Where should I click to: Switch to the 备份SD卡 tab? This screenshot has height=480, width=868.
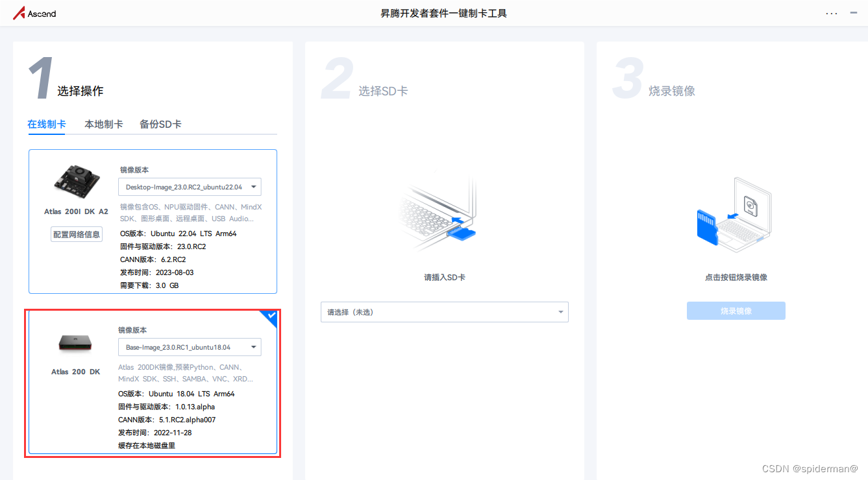coord(160,124)
